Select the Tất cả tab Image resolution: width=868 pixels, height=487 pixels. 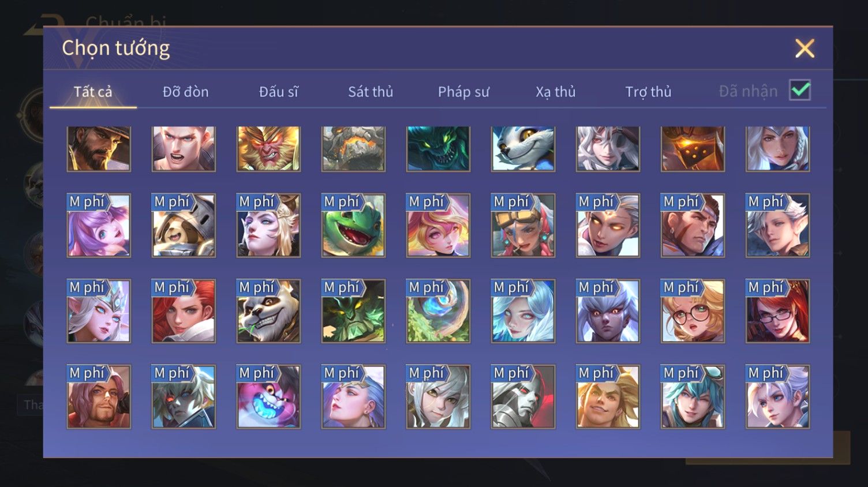[93, 92]
